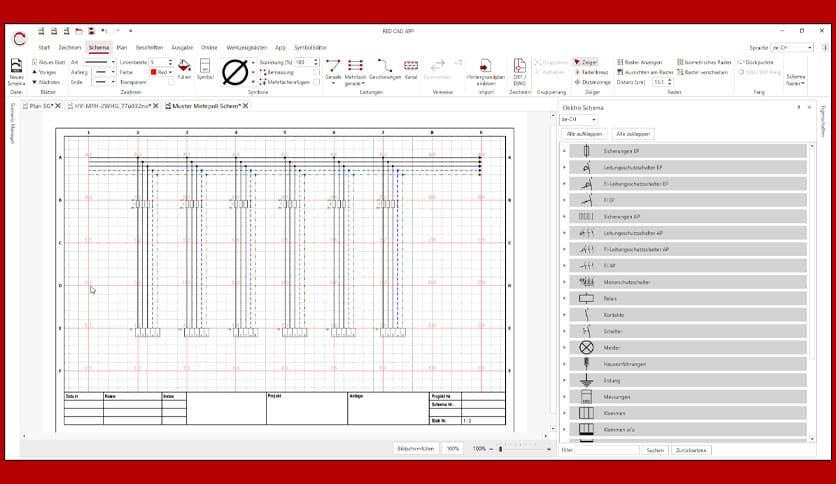Viewport: 836px width, 484px height.
Task: Click the Kontakte symbol icon
Action: click(586, 315)
